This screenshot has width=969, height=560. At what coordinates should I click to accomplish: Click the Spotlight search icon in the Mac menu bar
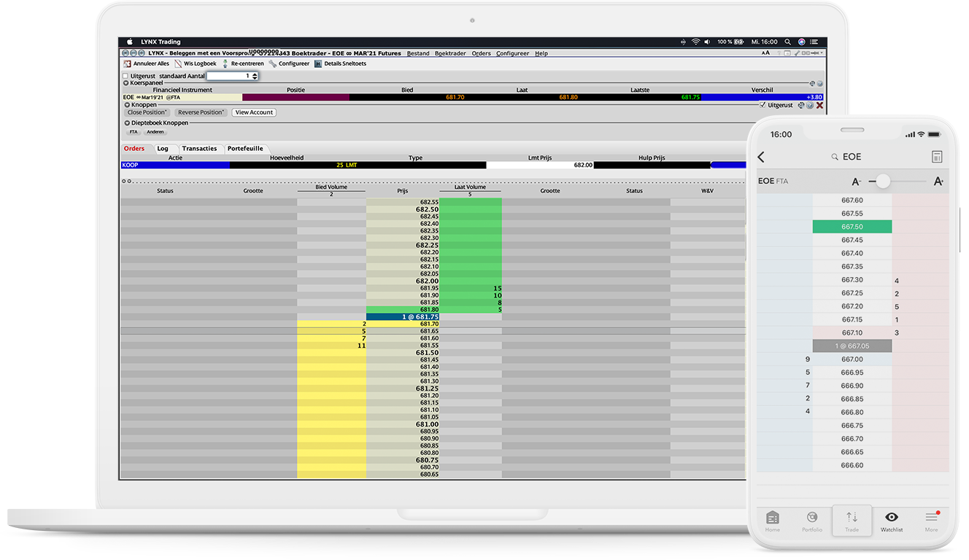click(x=789, y=42)
